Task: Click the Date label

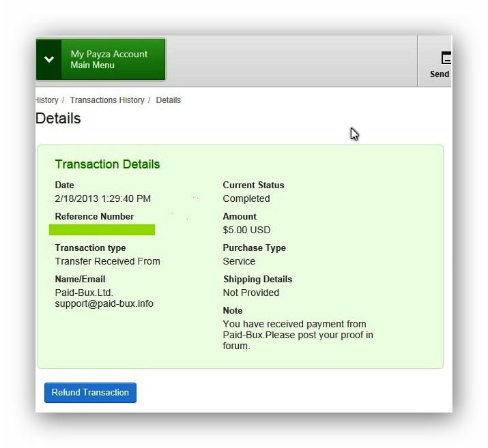Action: [x=64, y=185]
